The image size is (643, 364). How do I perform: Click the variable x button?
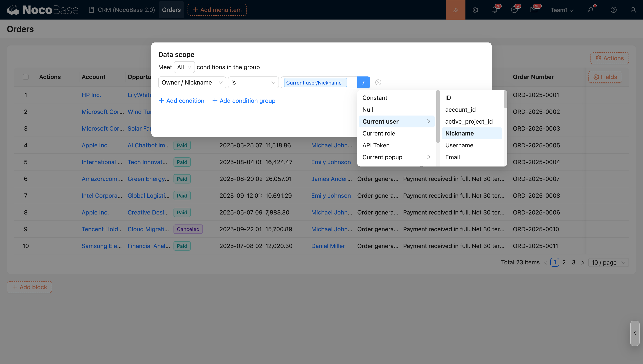coord(363,82)
